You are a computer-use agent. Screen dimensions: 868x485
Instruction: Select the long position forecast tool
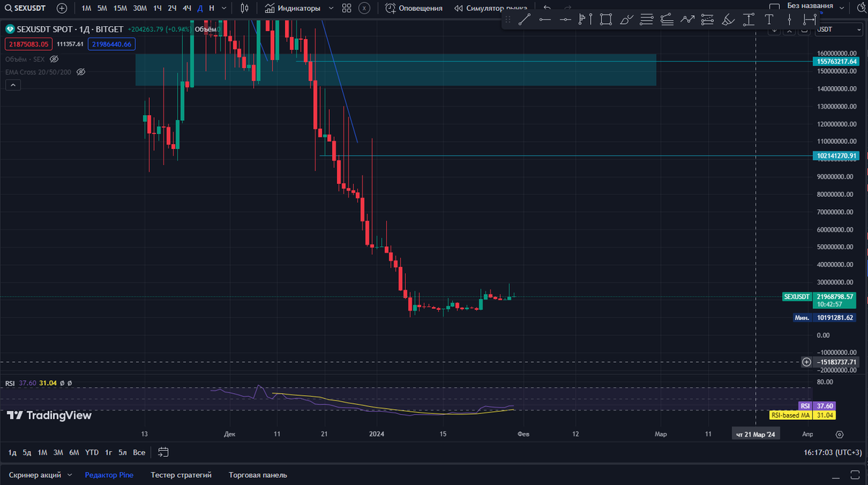[x=707, y=20]
